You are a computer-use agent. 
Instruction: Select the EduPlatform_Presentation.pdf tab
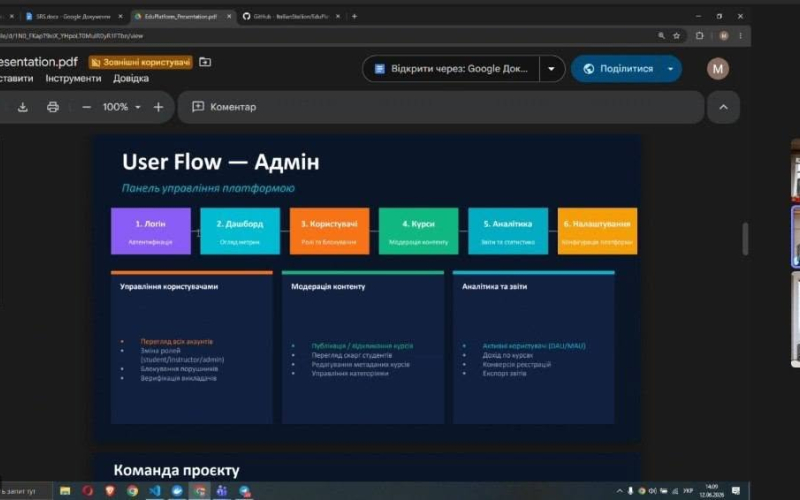179,16
